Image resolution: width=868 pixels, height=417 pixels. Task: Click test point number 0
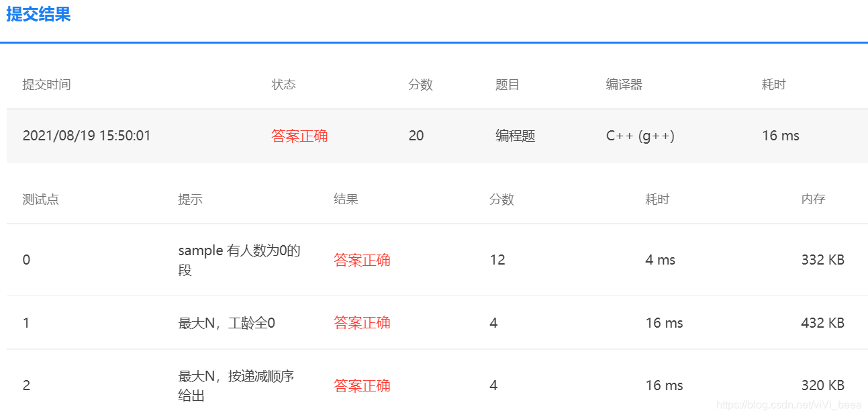[26, 260]
